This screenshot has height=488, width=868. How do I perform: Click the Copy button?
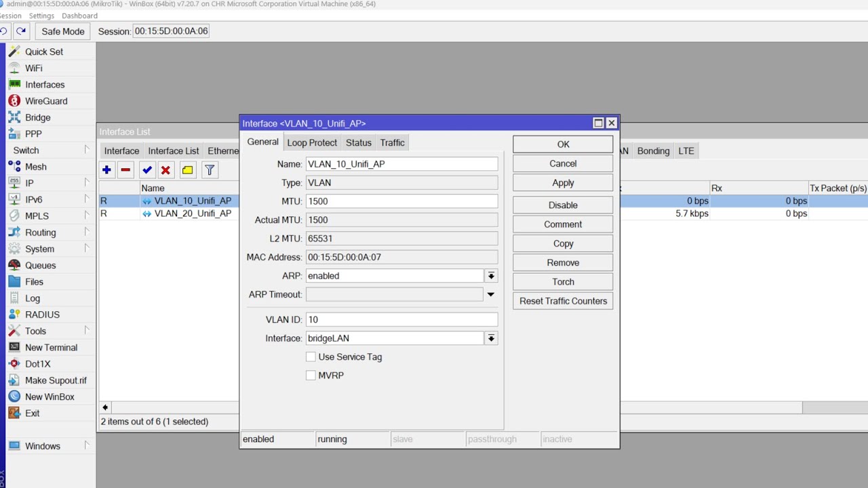563,243
